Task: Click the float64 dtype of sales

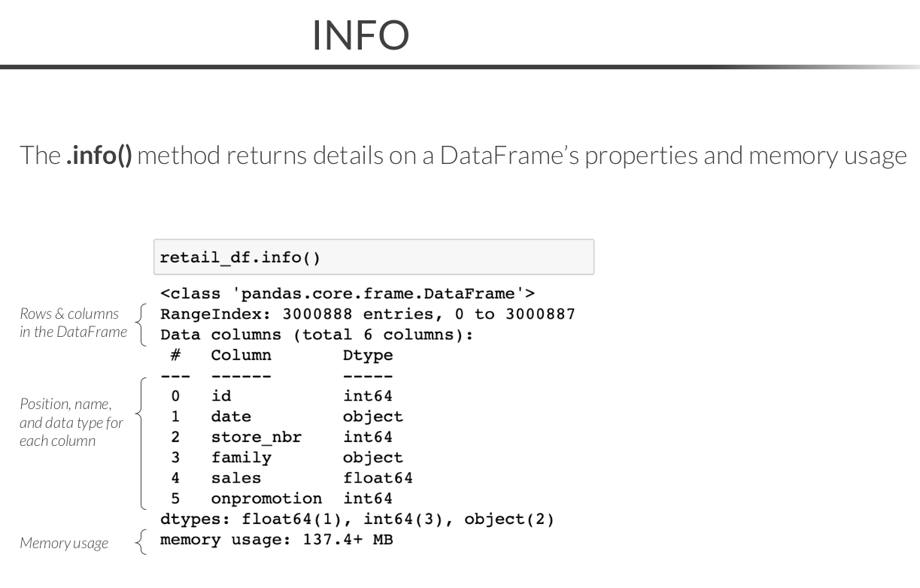Action: [378, 477]
